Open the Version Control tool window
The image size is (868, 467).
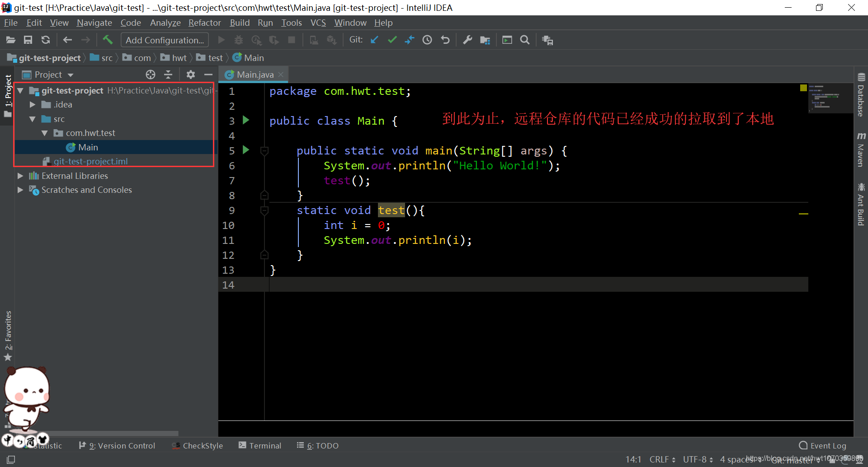(x=117, y=446)
